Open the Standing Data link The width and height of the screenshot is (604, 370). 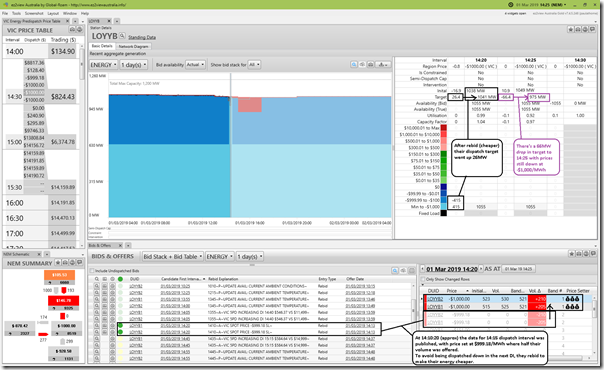coord(142,37)
